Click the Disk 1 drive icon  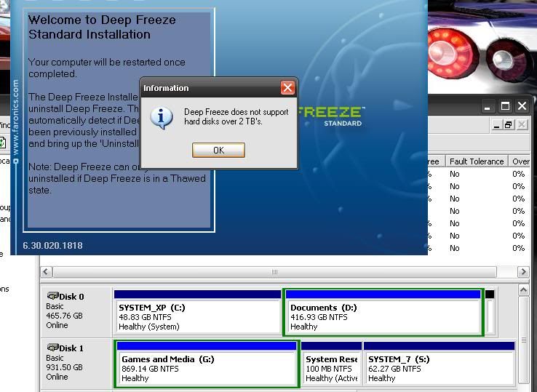coord(52,347)
